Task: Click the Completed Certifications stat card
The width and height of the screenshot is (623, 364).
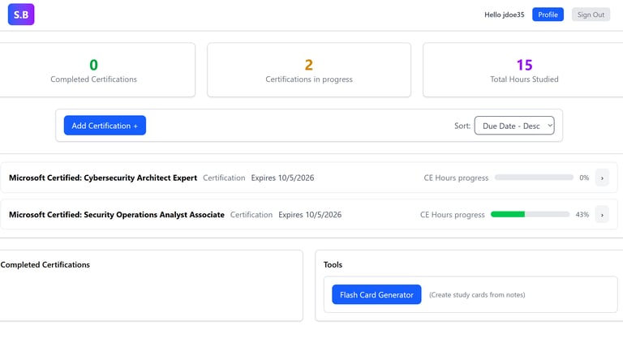Action: pyautogui.click(x=94, y=71)
